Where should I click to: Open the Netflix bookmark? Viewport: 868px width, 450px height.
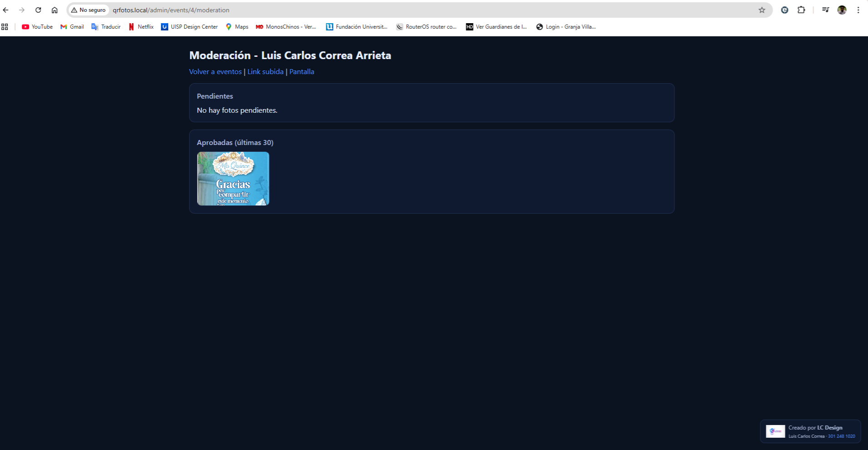[x=141, y=27]
